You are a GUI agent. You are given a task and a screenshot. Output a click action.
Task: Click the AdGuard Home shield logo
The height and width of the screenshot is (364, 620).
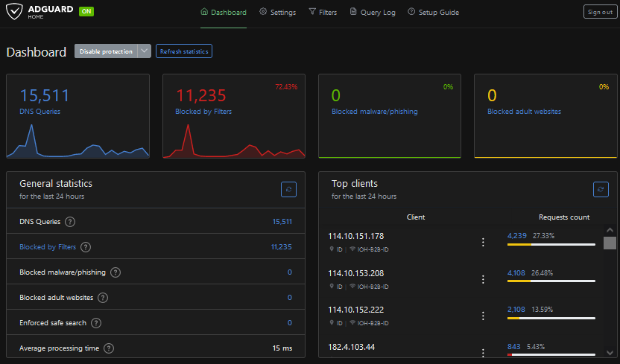click(14, 11)
